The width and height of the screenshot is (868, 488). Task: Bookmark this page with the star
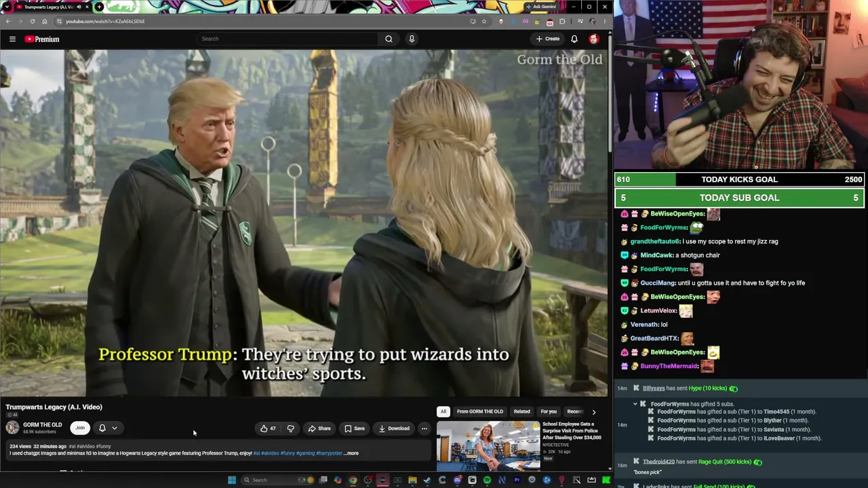click(x=484, y=21)
